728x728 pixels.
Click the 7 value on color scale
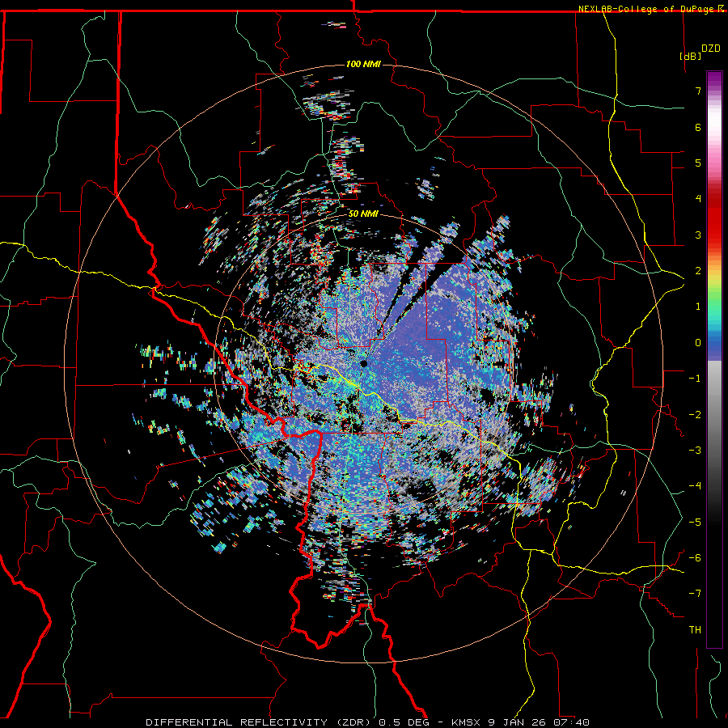[698, 91]
